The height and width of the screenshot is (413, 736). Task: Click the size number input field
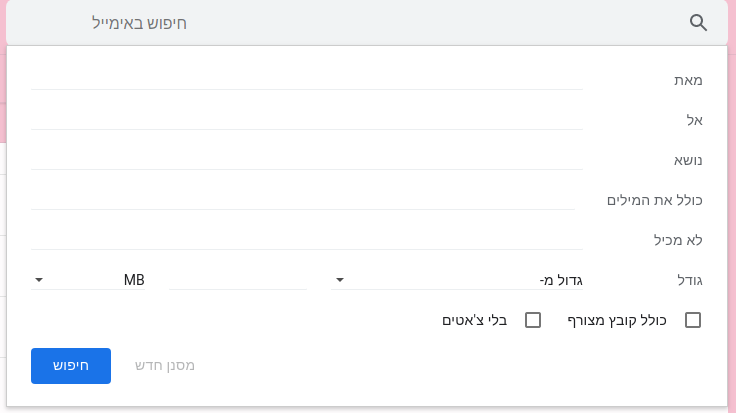tap(238, 280)
